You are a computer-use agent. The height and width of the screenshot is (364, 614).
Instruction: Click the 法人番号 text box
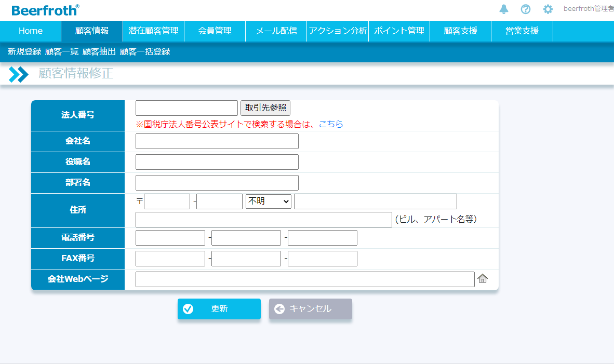(186, 108)
